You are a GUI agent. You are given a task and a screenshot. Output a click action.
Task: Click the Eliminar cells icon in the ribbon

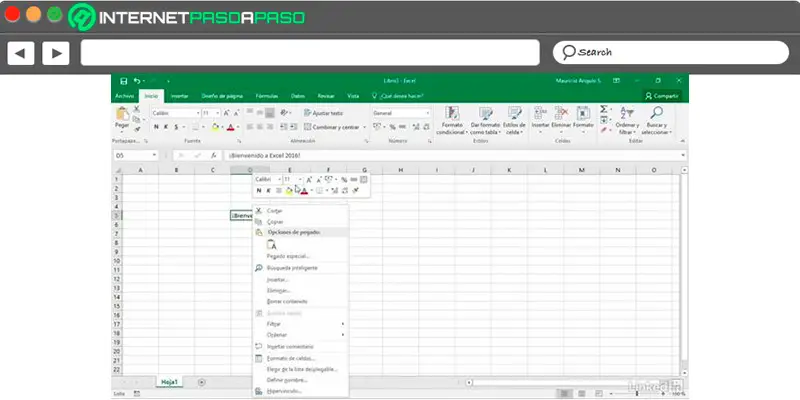(561, 113)
